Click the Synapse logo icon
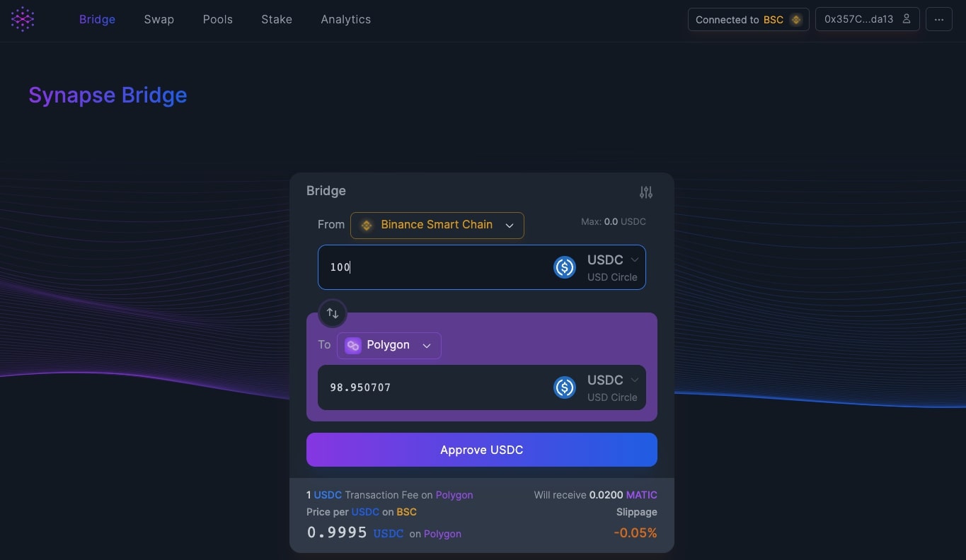 click(23, 19)
